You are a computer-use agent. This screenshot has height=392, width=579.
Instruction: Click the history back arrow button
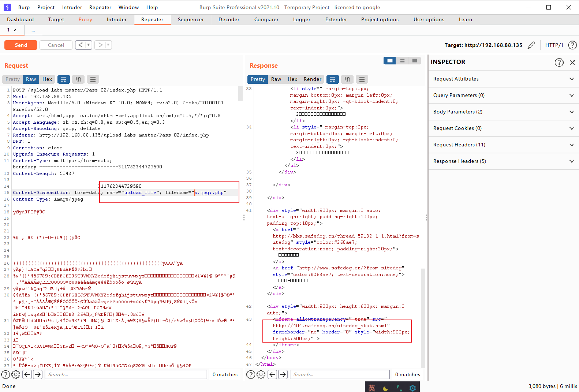(x=81, y=45)
